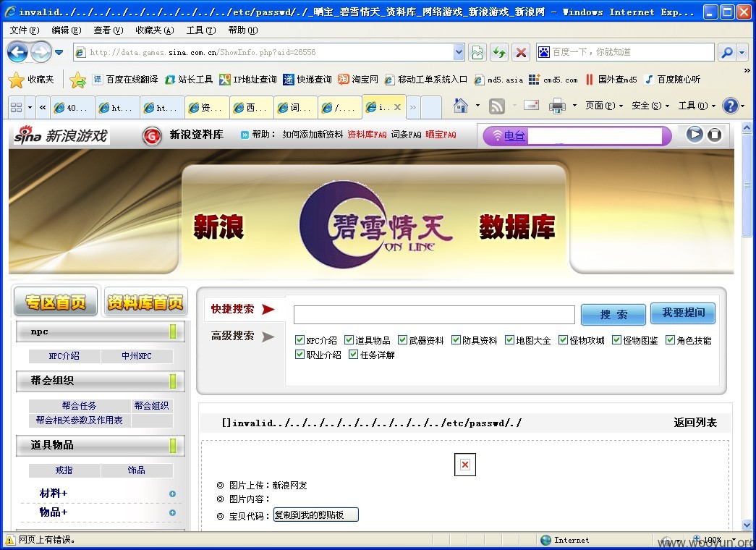Click the status bar warning icon

[x=9, y=540]
